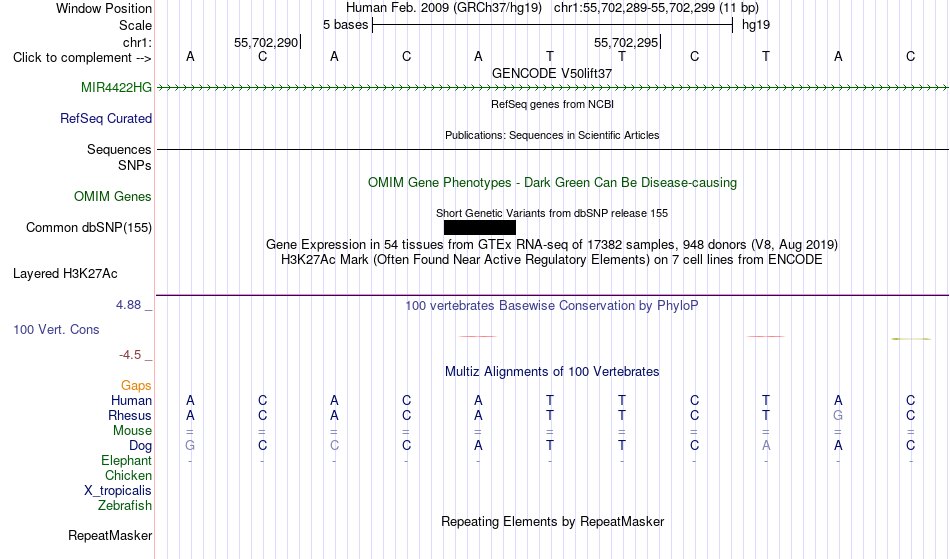Click the Elephant species label
Screen dimensions: 950x559
pyautogui.click(x=127, y=461)
